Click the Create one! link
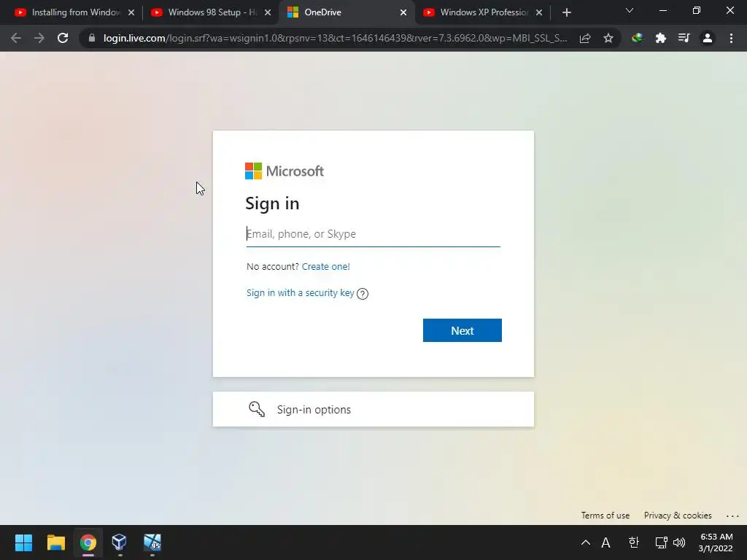 [326, 266]
